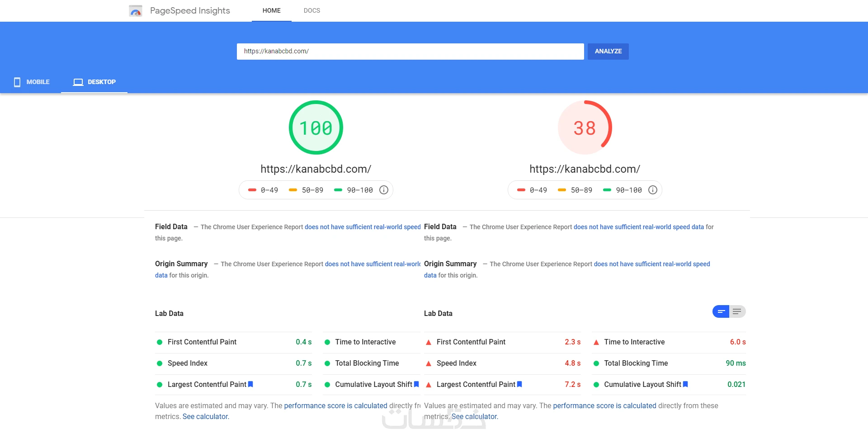The image size is (868, 438).
Task: Click the 0.4 s First Contentful Paint value
Action: (304, 342)
